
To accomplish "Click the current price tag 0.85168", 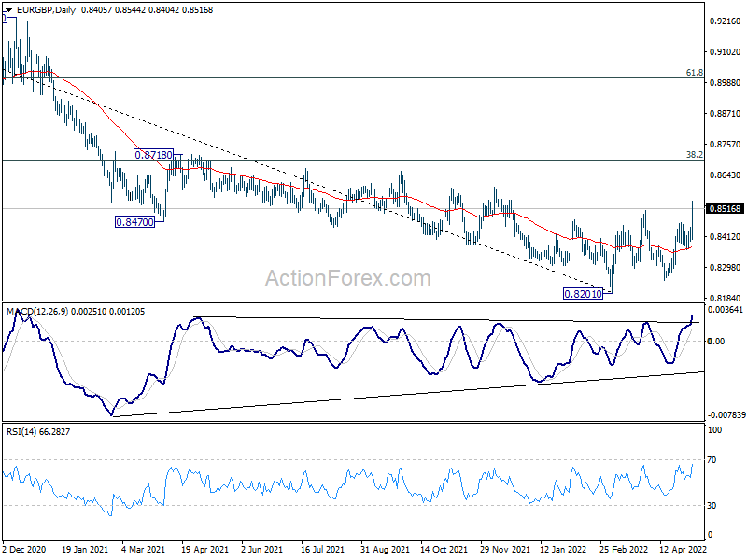I will pyautogui.click(x=725, y=208).
